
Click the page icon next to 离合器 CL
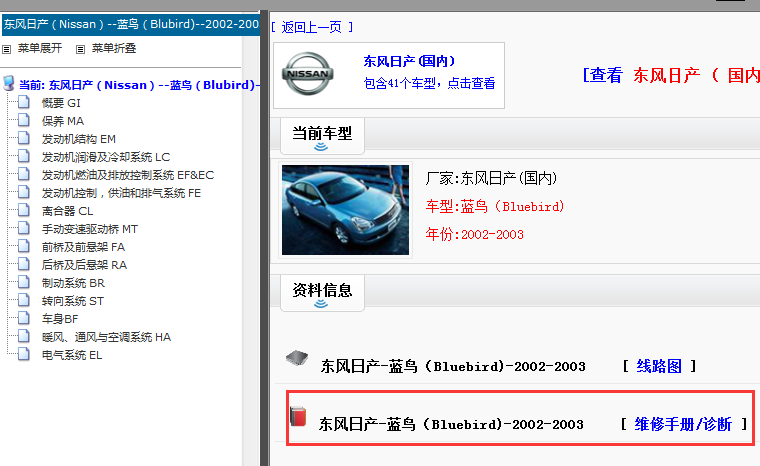point(24,210)
